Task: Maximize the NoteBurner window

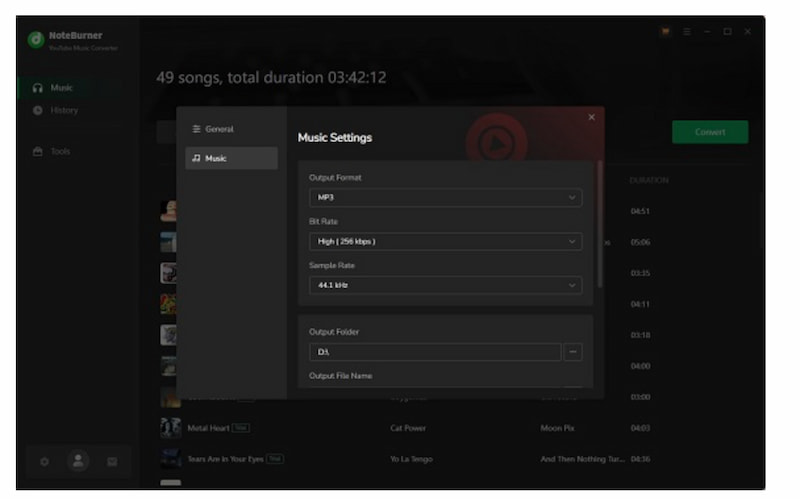Action: 728,32
